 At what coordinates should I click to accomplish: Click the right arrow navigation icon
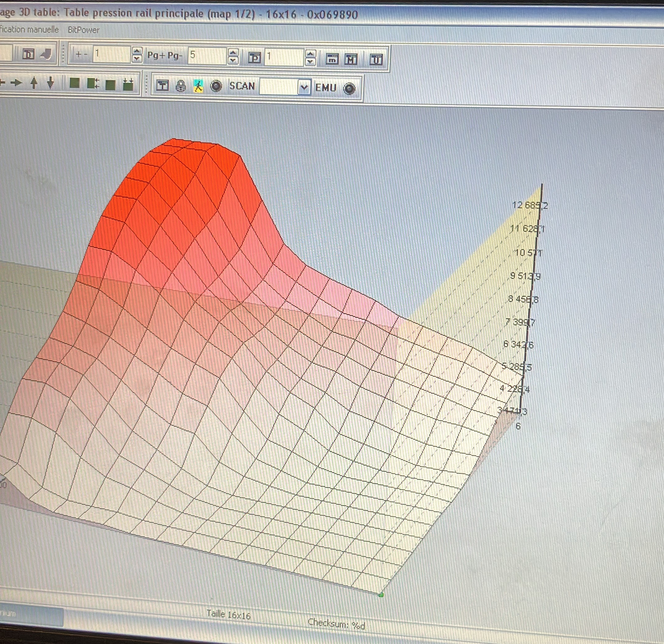pos(16,82)
